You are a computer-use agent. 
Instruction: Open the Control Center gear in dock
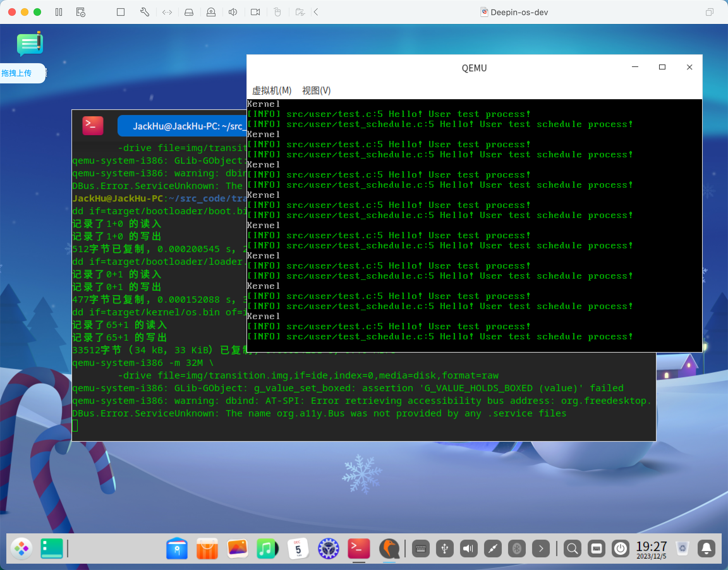(x=328, y=548)
